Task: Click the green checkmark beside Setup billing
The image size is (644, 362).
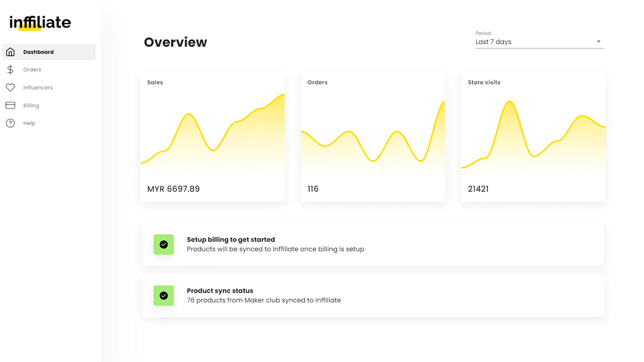Action: pyautogui.click(x=164, y=245)
